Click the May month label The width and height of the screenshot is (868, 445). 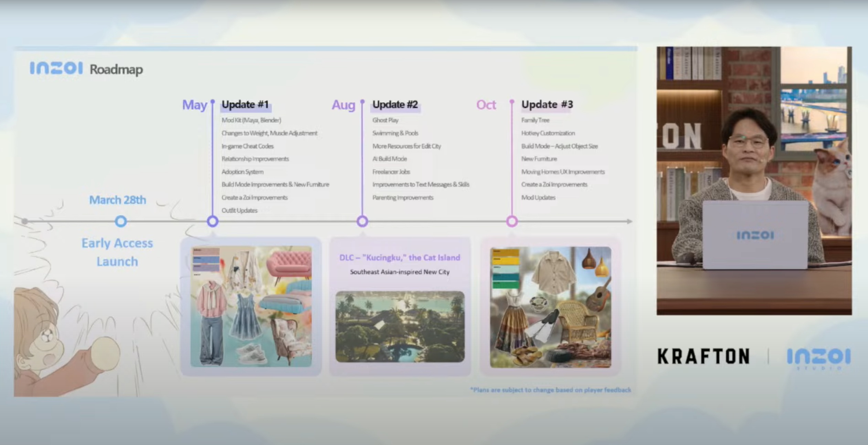tap(194, 105)
